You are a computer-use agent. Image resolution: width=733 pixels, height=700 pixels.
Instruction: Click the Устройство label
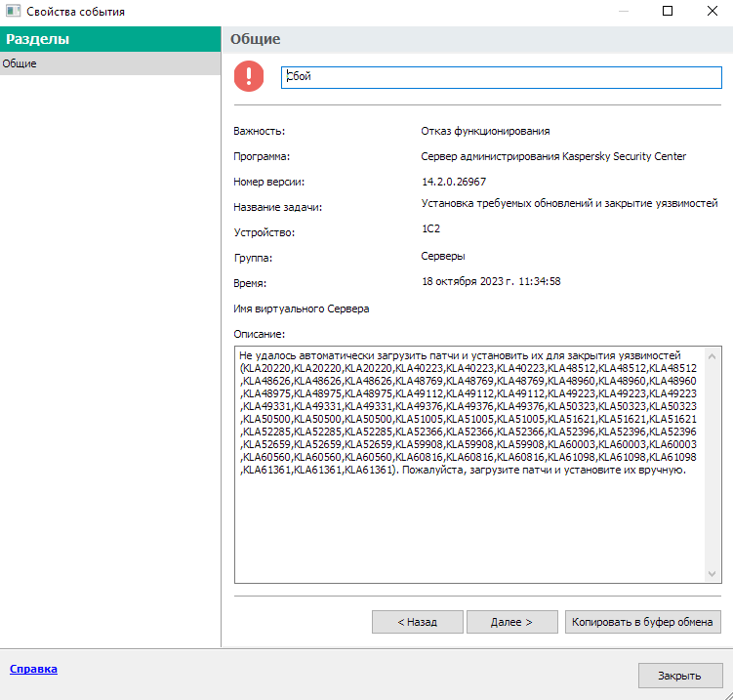click(x=265, y=232)
